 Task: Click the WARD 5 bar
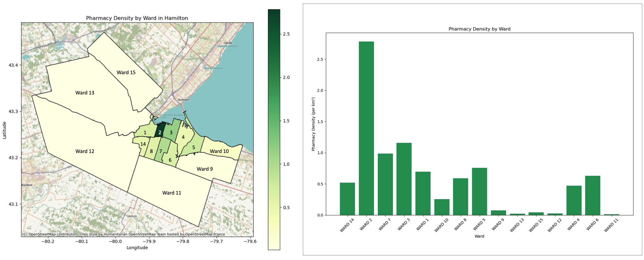pos(479,191)
